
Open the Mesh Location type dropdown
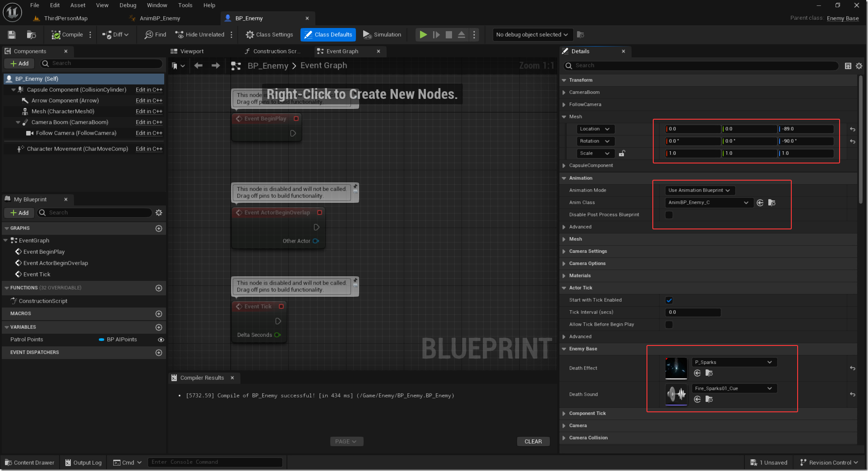(x=596, y=129)
